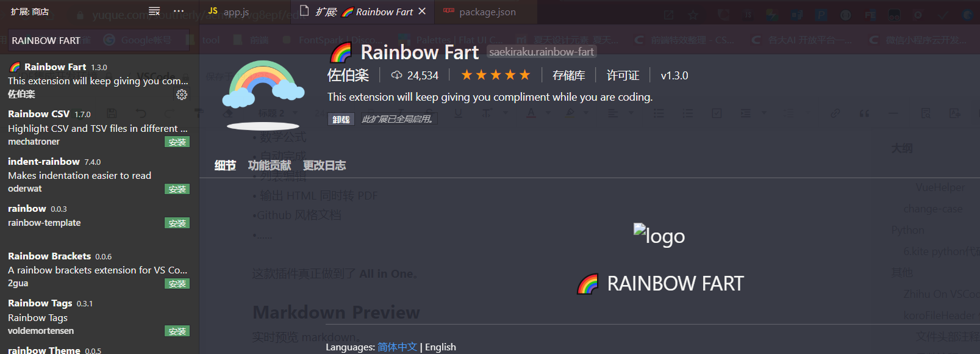980x354 pixels.
Task: Open the Extensions view more actions (...) menu
Action: point(179,12)
